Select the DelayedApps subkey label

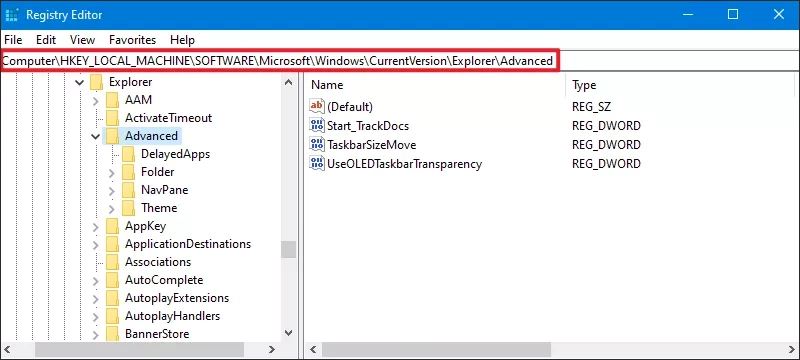[x=175, y=154]
